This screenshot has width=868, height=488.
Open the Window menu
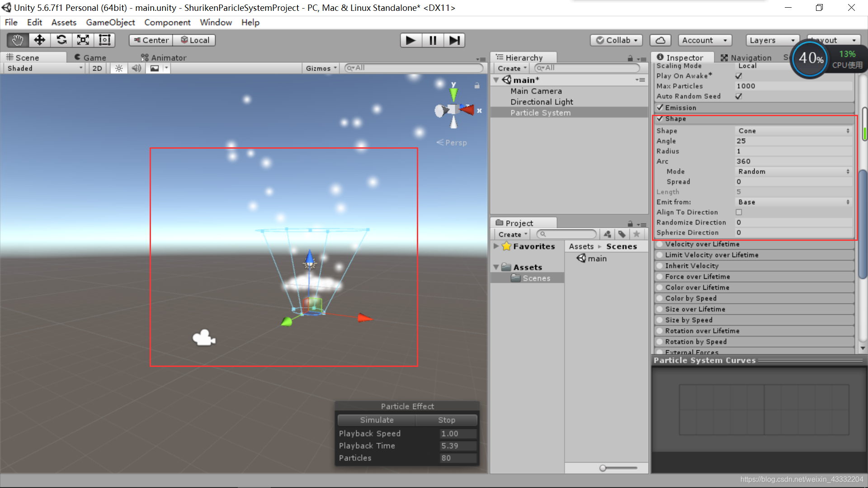[216, 22]
